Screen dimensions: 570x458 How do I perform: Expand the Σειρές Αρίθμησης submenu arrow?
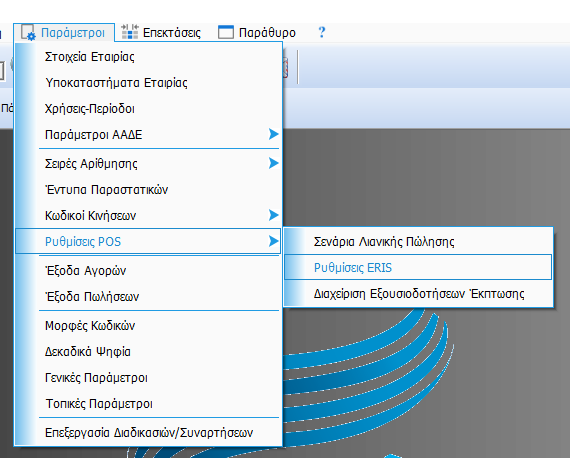pos(273,163)
